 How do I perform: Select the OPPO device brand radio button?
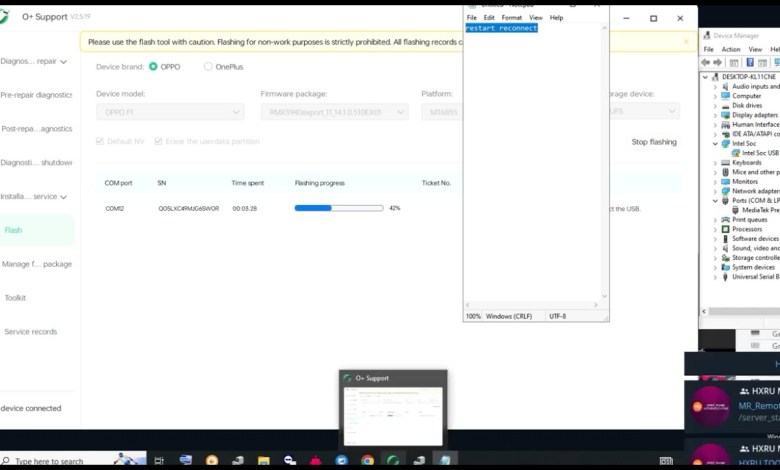point(153,67)
